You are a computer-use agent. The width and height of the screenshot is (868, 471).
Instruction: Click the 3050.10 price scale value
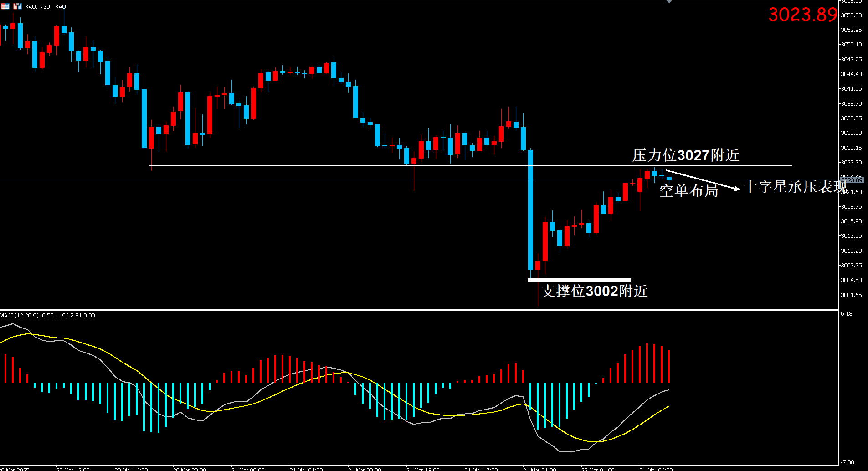851,44
